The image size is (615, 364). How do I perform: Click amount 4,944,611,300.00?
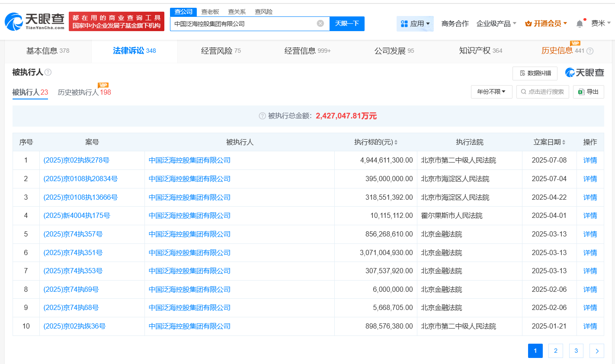pos(387,160)
